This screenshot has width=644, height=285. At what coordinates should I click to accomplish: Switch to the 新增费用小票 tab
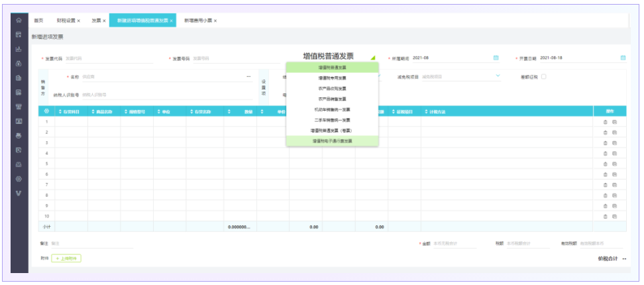click(199, 21)
